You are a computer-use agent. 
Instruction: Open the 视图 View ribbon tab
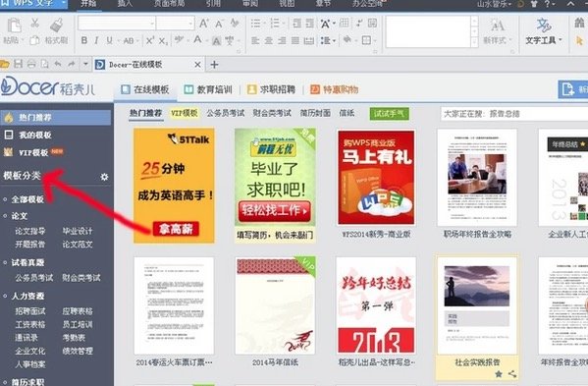[x=287, y=4]
